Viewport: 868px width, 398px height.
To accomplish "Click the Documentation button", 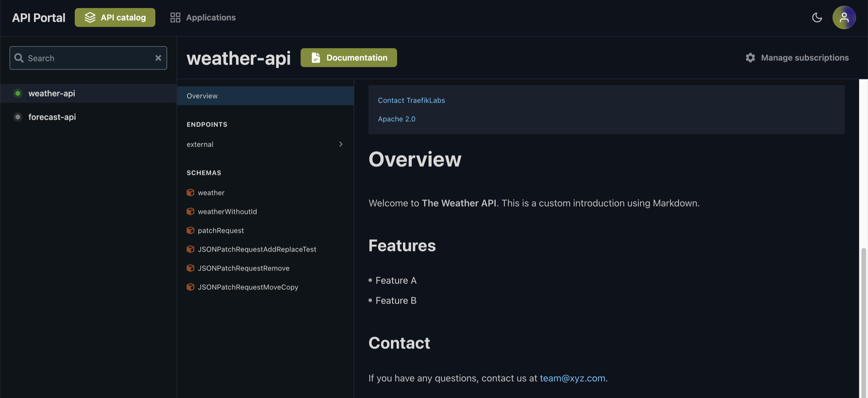I will (x=349, y=57).
